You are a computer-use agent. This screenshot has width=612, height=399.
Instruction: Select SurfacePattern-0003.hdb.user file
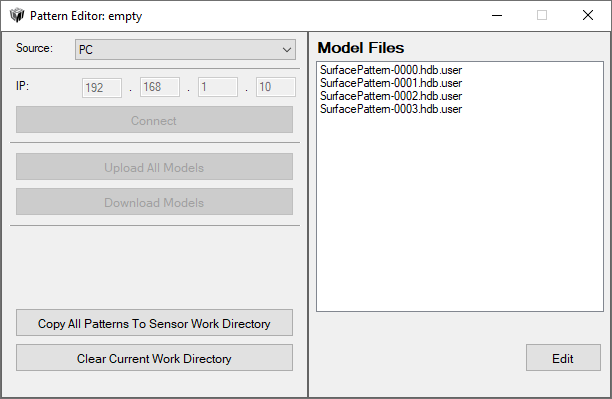pyautogui.click(x=391, y=109)
